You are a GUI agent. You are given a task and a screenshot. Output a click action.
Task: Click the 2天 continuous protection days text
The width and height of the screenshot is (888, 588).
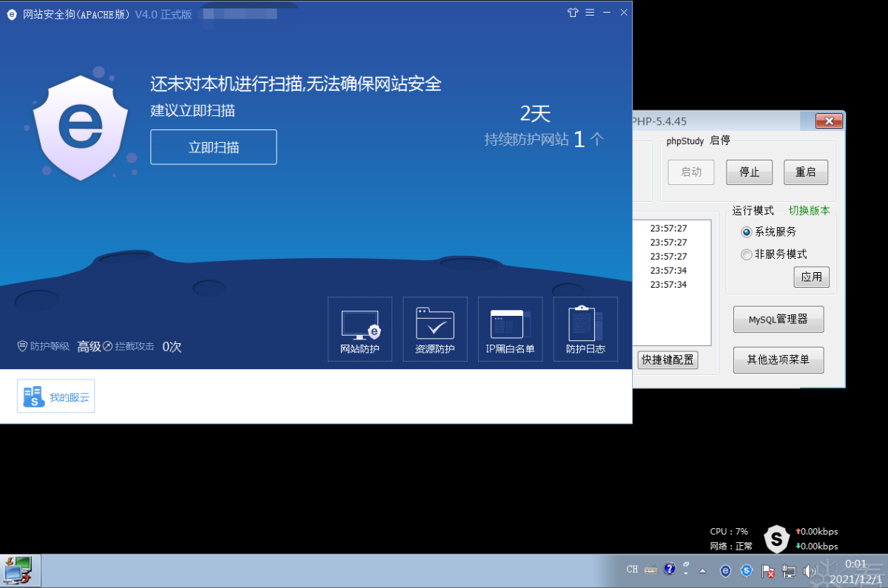(x=536, y=113)
